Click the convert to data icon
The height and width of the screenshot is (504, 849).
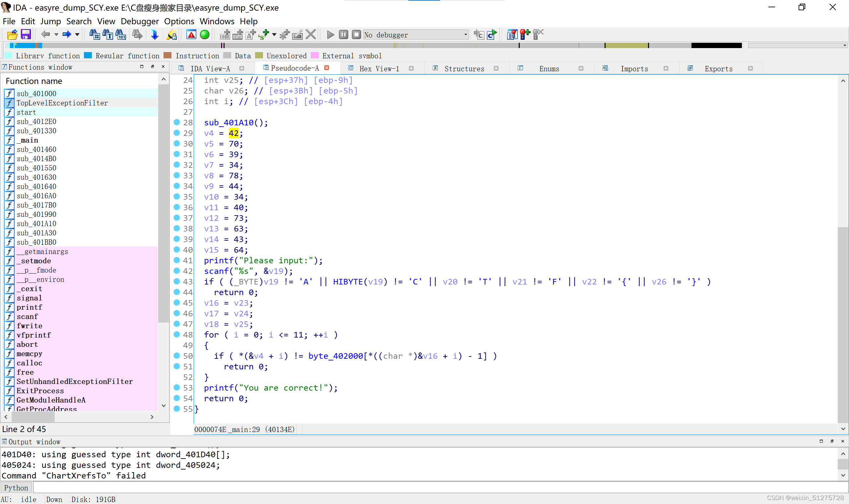coord(237,34)
